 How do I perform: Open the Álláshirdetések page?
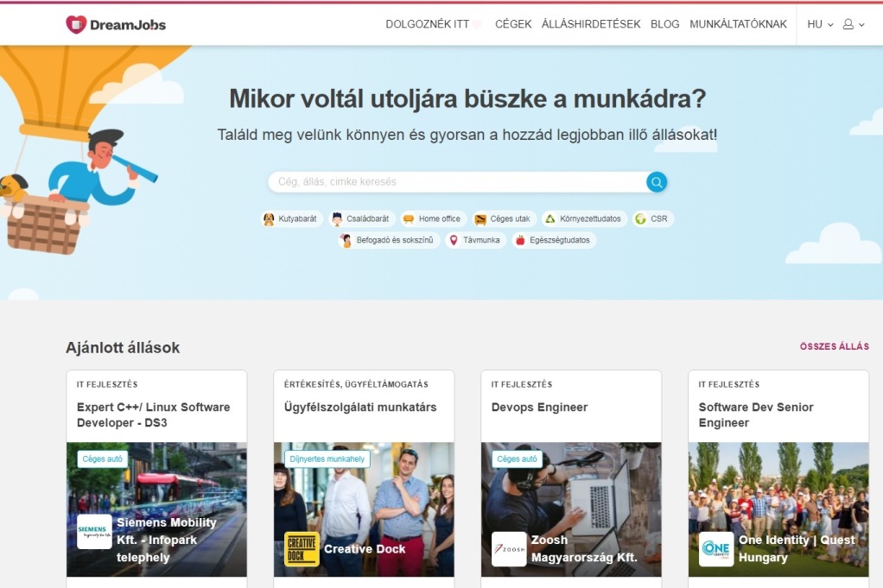click(x=591, y=24)
